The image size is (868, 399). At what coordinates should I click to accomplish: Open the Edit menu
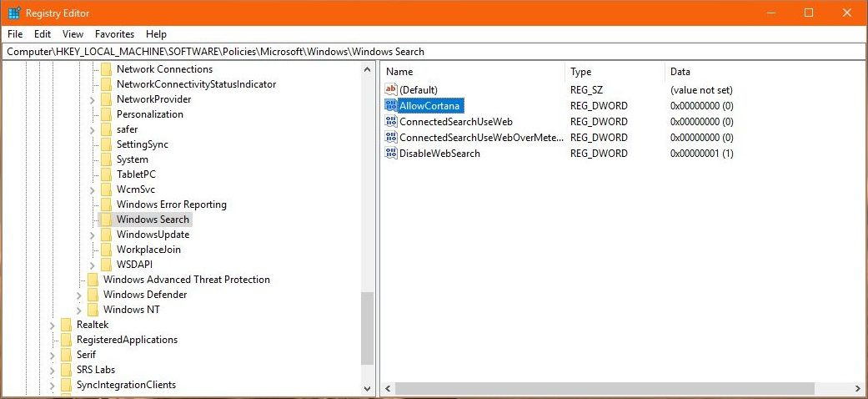pyautogui.click(x=43, y=34)
